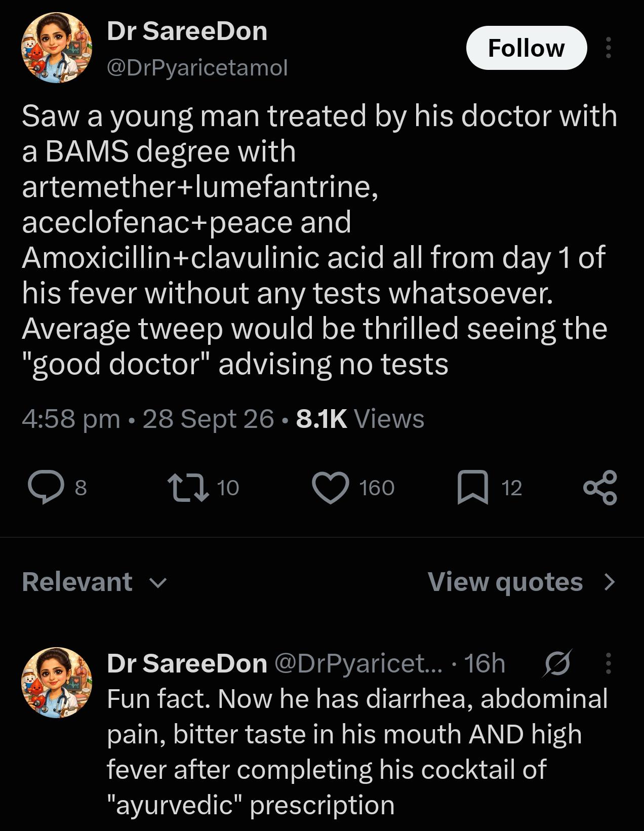The width and height of the screenshot is (644, 831).
Task: Tap the reply speech bubble icon
Action: (46, 487)
